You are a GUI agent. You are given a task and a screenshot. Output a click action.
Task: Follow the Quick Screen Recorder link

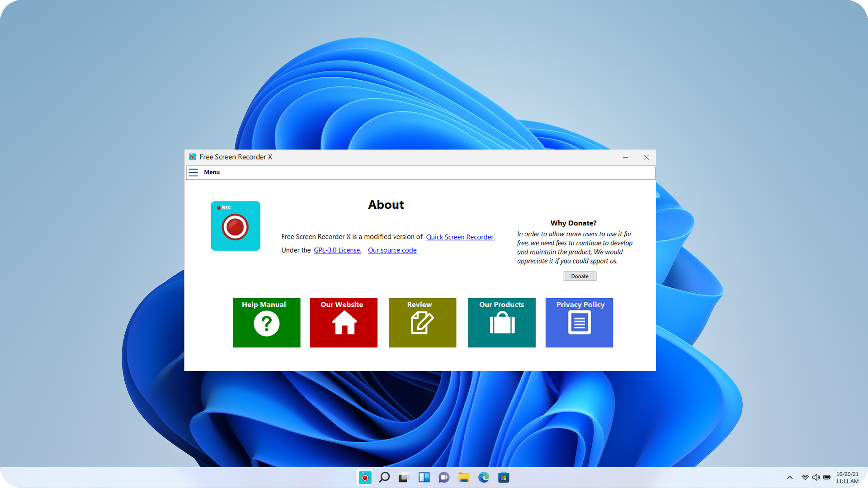pyautogui.click(x=460, y=237)
